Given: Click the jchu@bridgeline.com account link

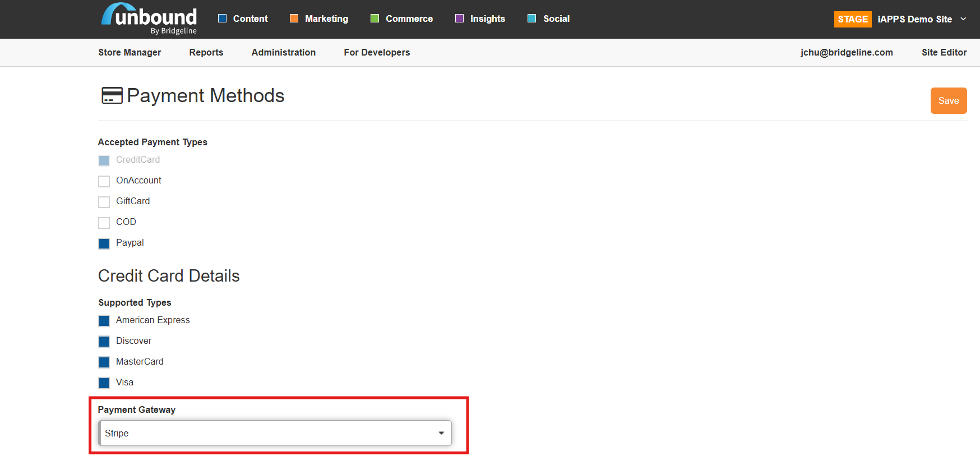Looking at the screenshot, I should tap(847, 52).
